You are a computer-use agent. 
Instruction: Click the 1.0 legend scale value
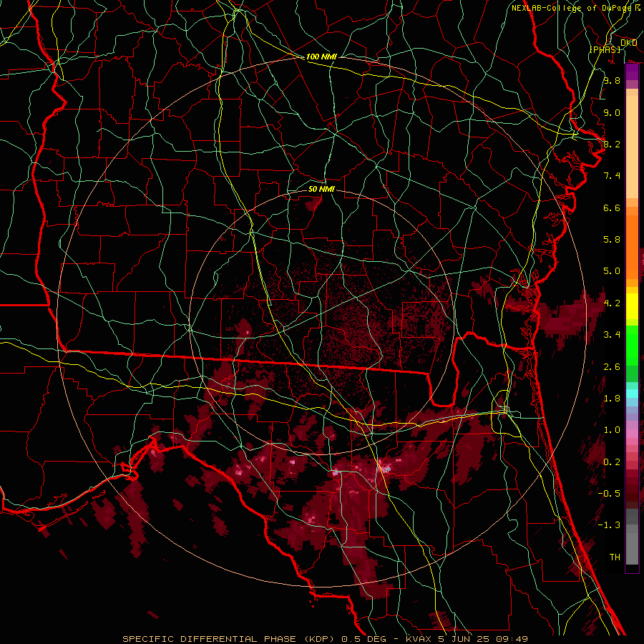(x=612, y=430)
